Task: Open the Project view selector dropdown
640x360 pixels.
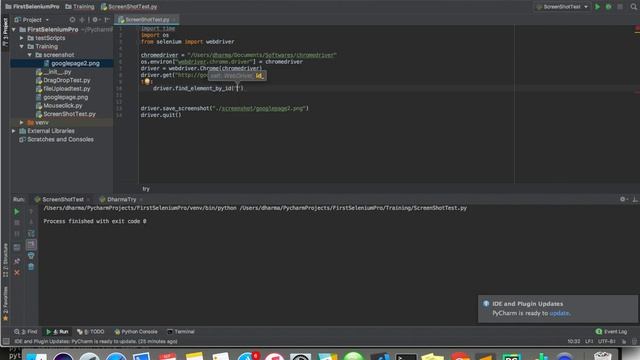Action: pyautogui.click(x=32, y=20)
